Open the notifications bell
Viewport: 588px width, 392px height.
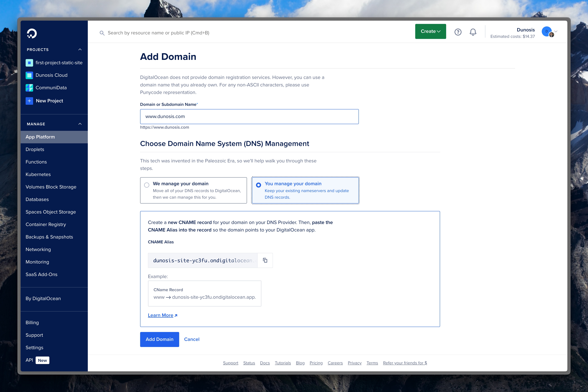point(473,32)
